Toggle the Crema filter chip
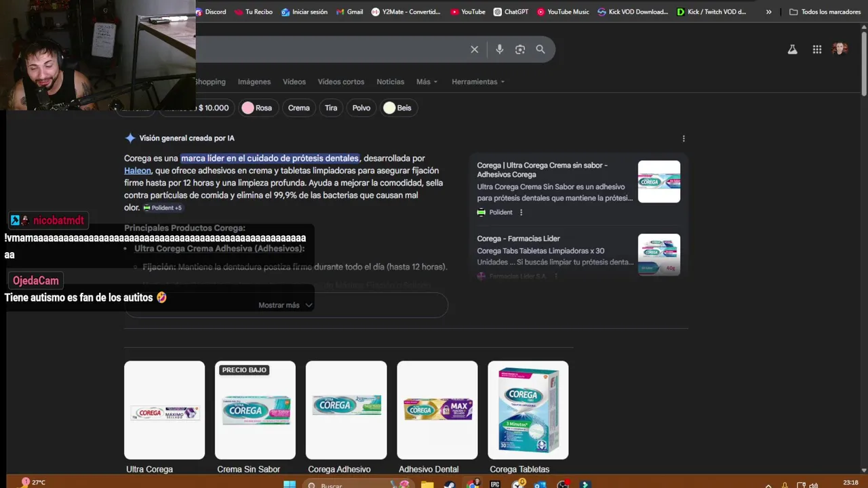The image size is (868, 488). click(x=298, y=108)
